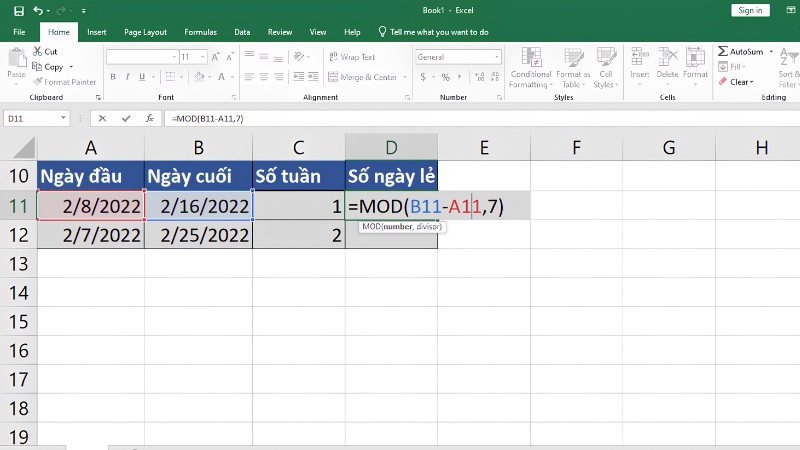
Task: Toggle Center alignment
Action: [264, 77]
